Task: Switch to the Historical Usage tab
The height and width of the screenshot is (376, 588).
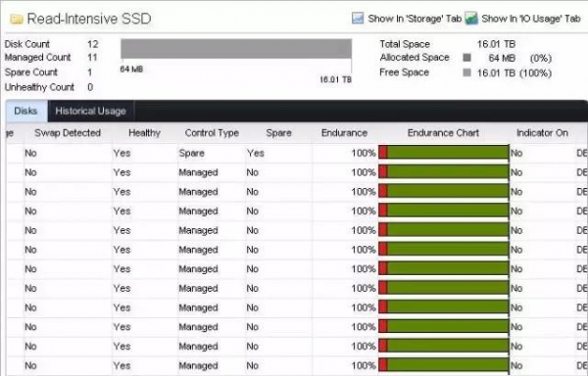Action: 90,112
